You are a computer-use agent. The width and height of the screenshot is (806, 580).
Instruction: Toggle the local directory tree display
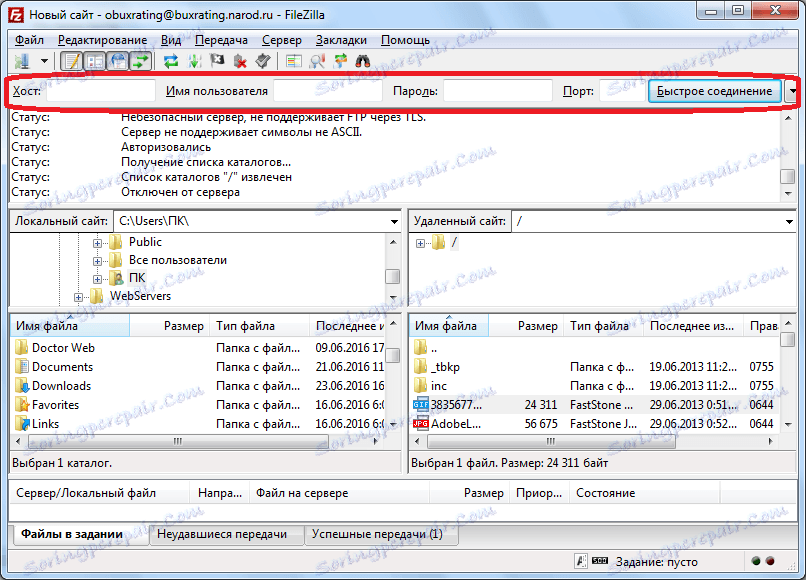point(95,61)
